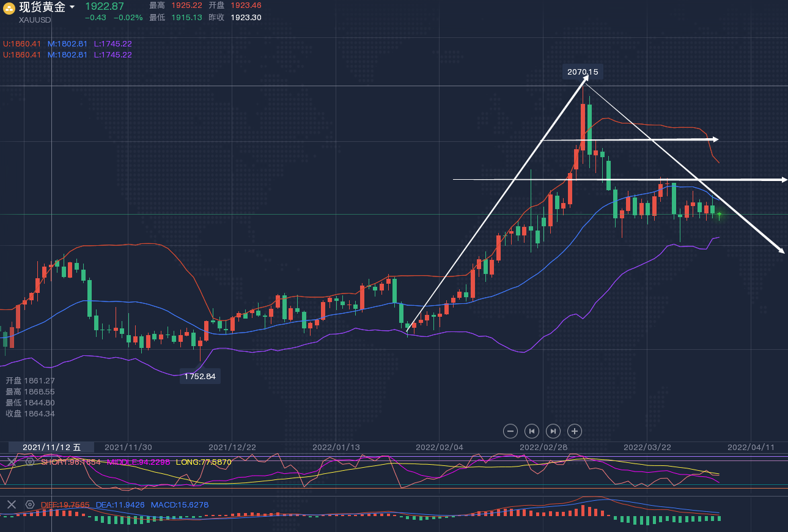Click the 2022/02/28 date on time axis

[x=543, y=447]
